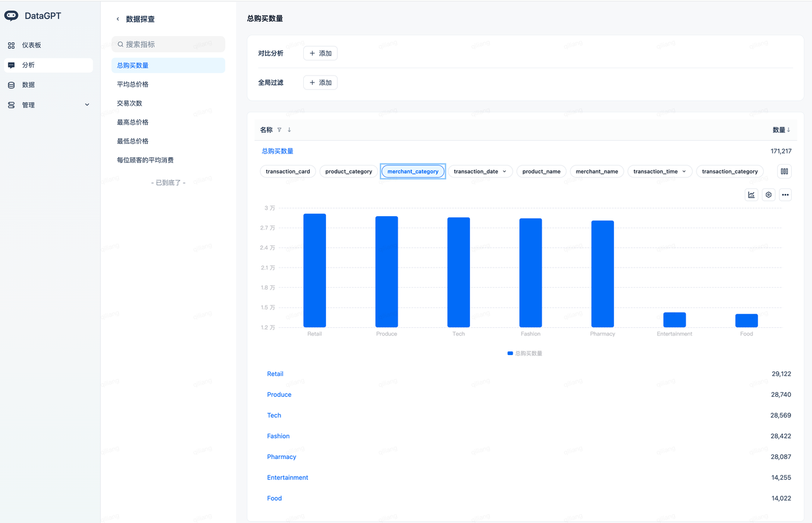Toggle the transaction_card dimension chip
Image resolution: width=812 pixels, height=523 pixels.
point(288,172)
